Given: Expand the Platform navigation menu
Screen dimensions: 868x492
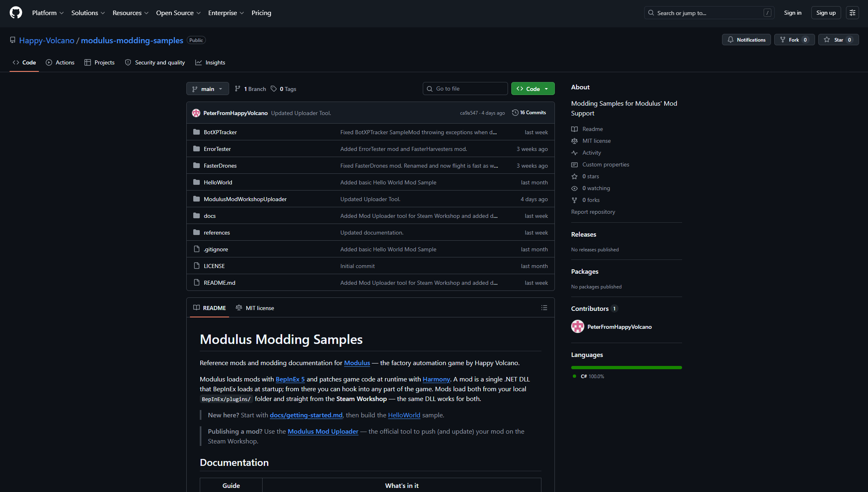Looking at the screenshot, I should [x=48, y=13].
